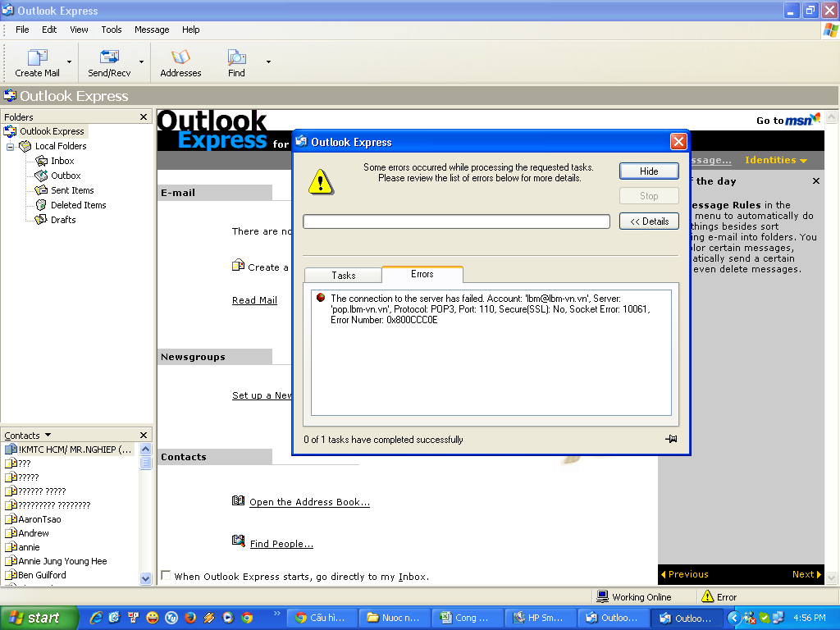Select the Ben Guilford contact
This screenshot has height=630, width=840.
(x=36, y=575)
